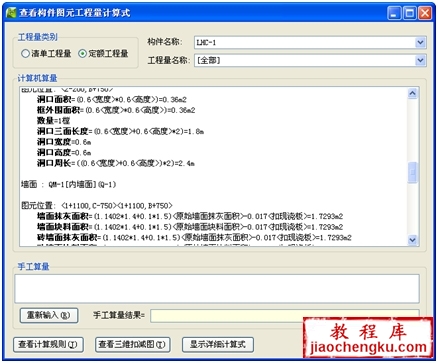
Task: Select the 砖墙面抹灰面积 calculation line
Action: click(194, 238)
